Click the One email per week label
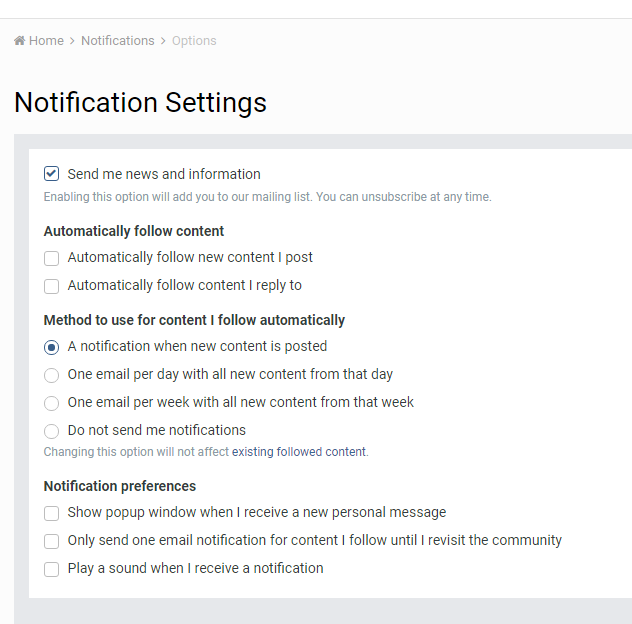This screenshot has width=632, height=624. [x=241, y=402]
